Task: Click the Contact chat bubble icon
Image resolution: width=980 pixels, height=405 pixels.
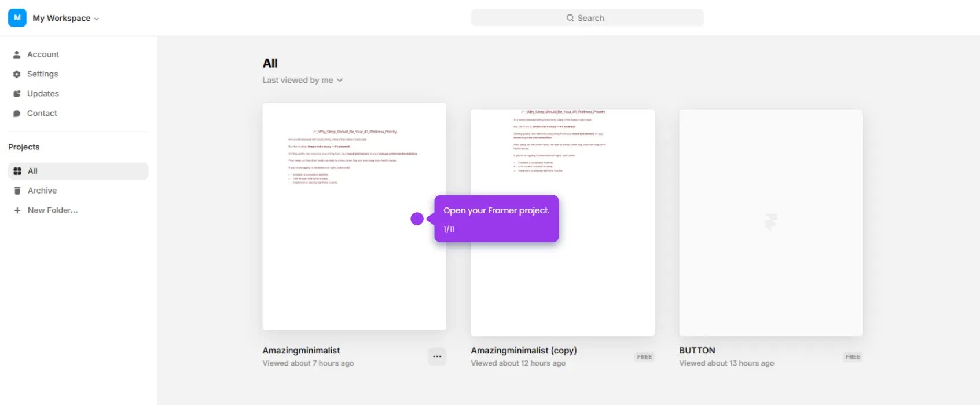Action: (17, 114)
